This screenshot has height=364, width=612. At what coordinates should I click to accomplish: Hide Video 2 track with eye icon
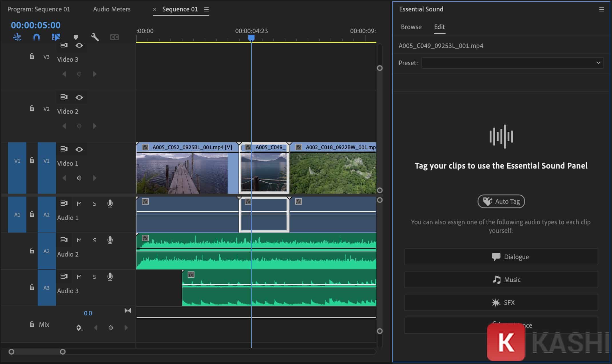pos(79,97)
